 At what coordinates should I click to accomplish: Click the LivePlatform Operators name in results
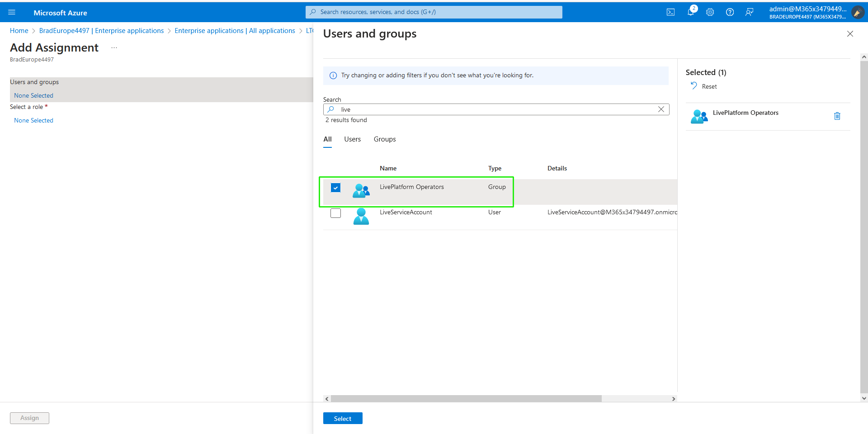point(412,187)
